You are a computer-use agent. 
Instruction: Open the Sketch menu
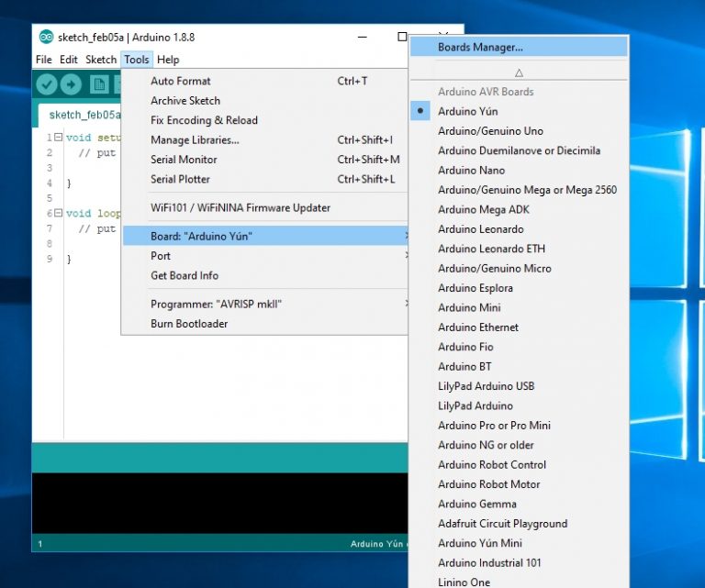tap(101, 60)
